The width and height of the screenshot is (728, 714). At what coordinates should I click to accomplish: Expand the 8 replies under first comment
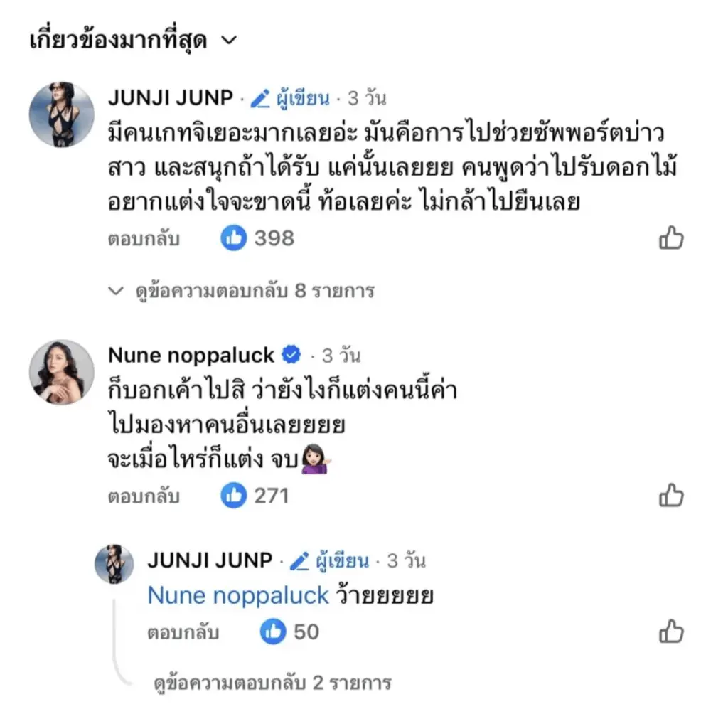(242, 291)
